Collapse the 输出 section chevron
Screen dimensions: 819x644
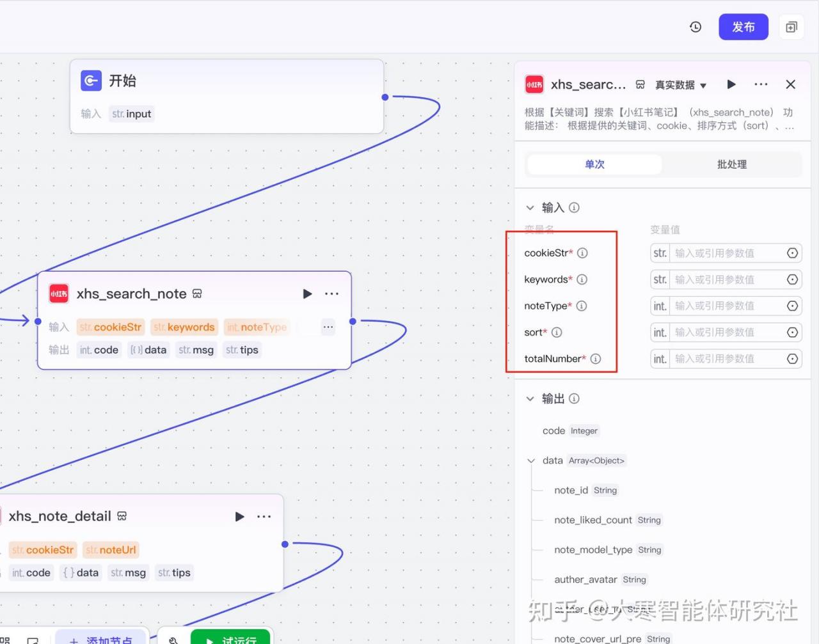tap(530, 399)
